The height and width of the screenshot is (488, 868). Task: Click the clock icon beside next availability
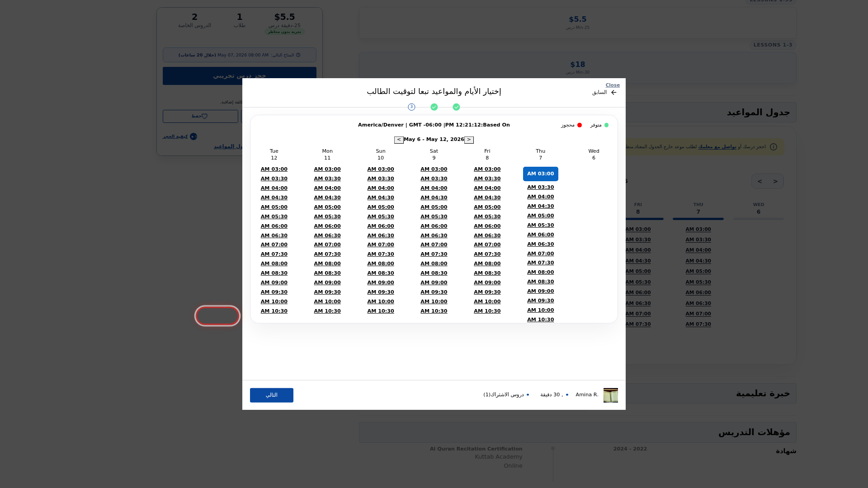[x=298, y=55]
